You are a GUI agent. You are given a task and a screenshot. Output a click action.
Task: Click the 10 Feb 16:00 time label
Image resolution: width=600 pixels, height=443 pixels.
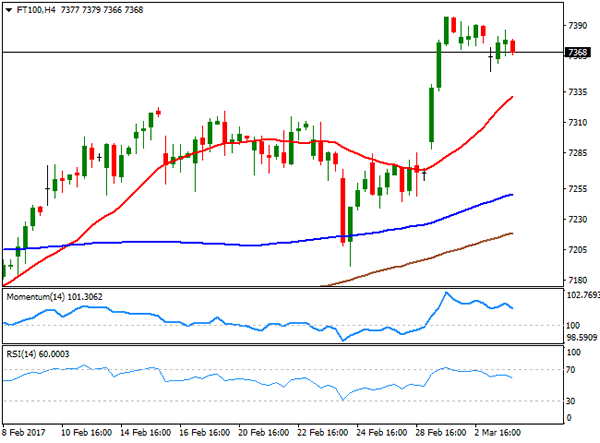pyautogui.click(x=86, y=433)
